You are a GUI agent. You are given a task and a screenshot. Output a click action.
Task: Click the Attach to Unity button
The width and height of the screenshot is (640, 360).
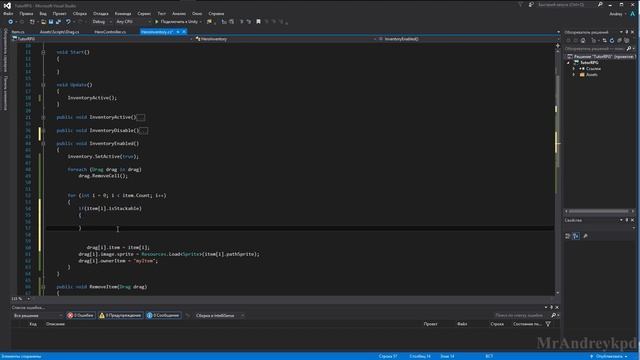[x=176, y=22]
